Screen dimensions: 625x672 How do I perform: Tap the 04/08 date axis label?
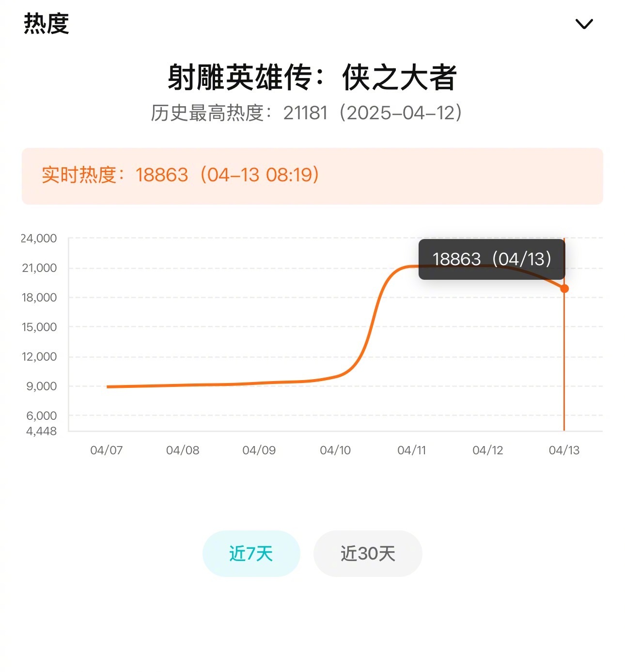point(183,450)
